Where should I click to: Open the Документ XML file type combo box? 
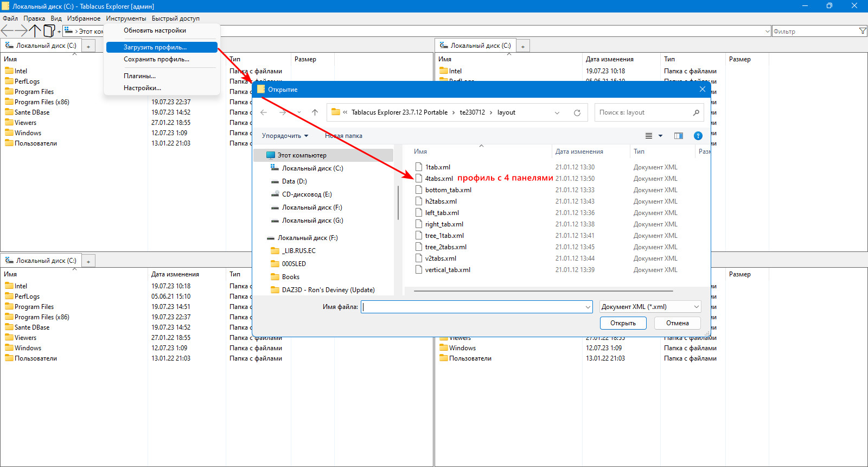pyautogui.click(x=650, y=307)
